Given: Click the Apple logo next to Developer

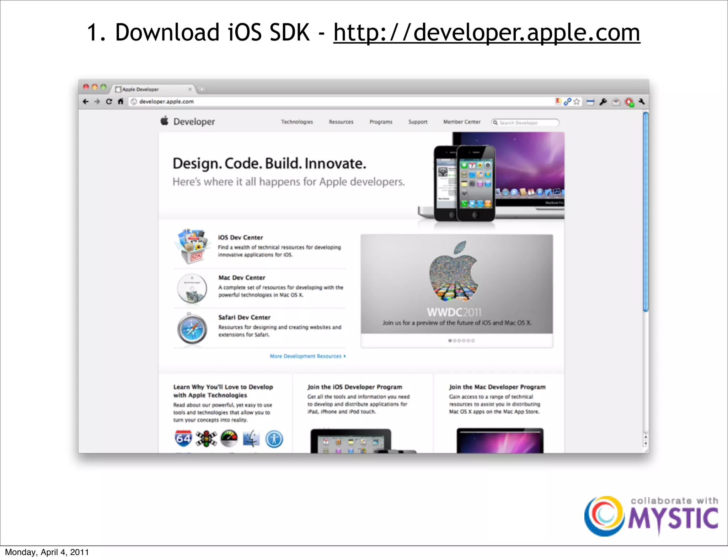Looking at the screenshot, I should [164, 121].
